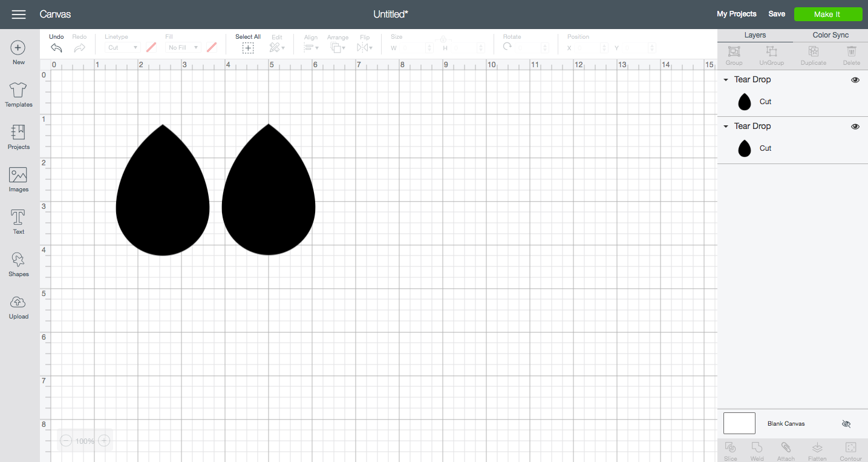868x462 pixels.
Task: Click the Height size input field
Action: coord(468,48)
